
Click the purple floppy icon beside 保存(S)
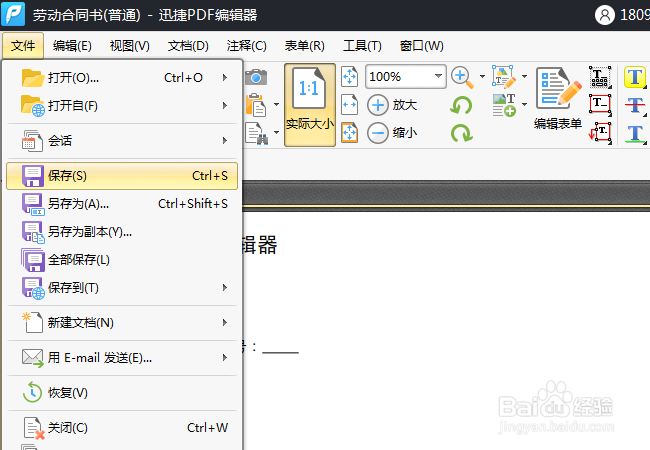point(32,176)
